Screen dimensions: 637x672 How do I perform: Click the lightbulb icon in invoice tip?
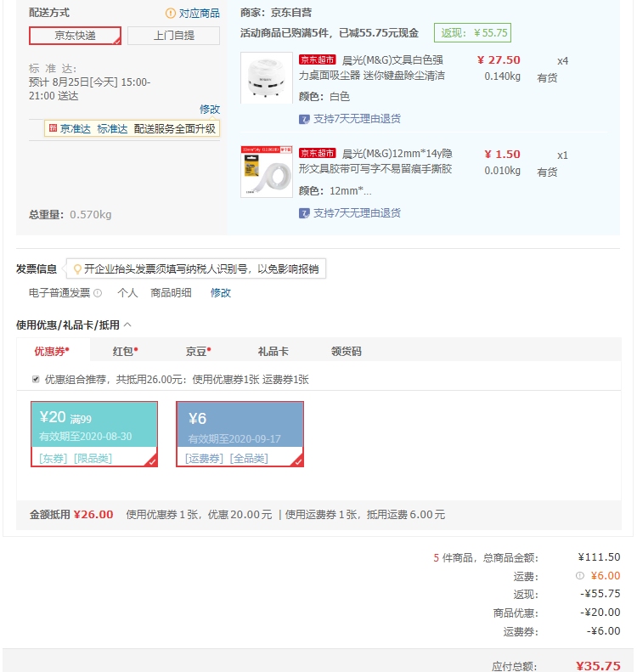coord(77,269)
